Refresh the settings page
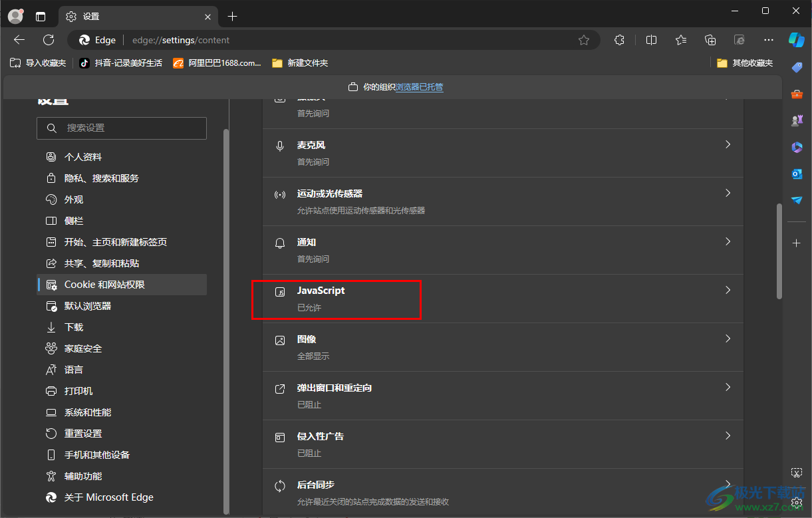 click(x=49, y=40)
